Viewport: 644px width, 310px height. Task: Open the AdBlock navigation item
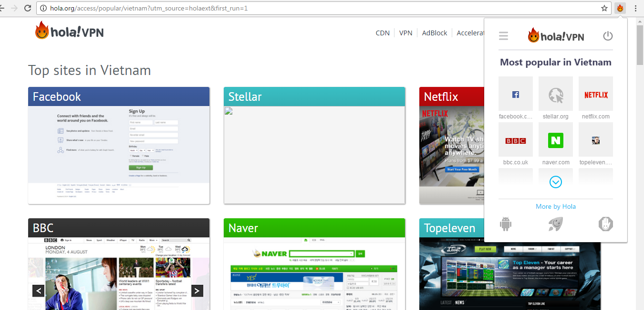pos(435,33)
